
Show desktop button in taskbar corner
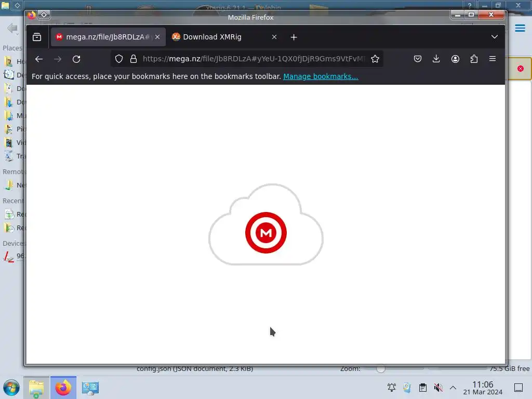[518, 388]
